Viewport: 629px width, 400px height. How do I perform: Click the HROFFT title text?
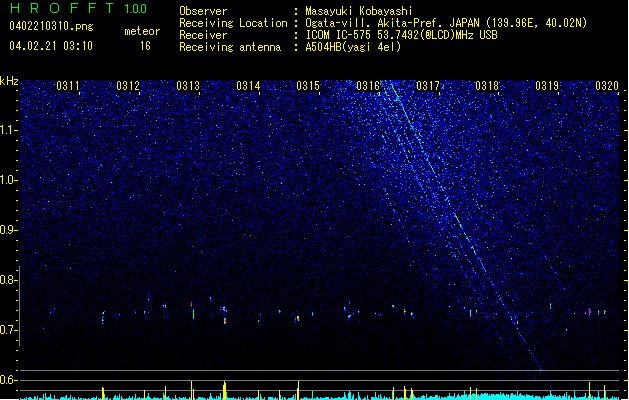click(x=62, y=8)
